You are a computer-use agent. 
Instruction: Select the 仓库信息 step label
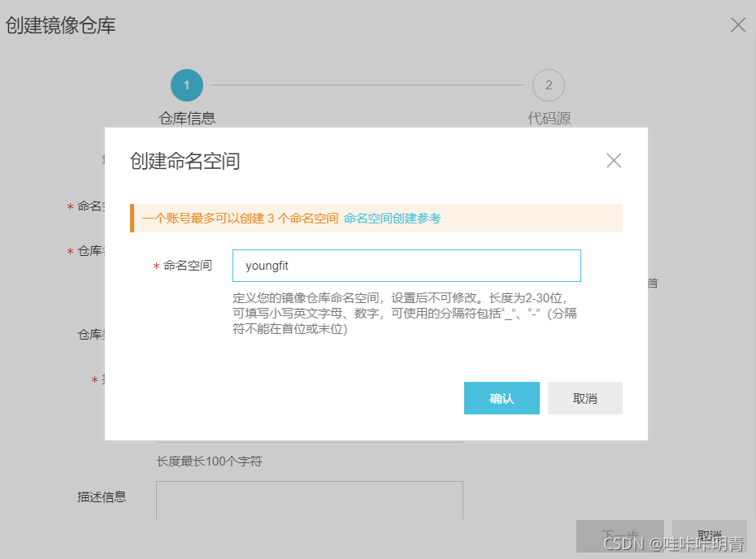tap(186, 117)
